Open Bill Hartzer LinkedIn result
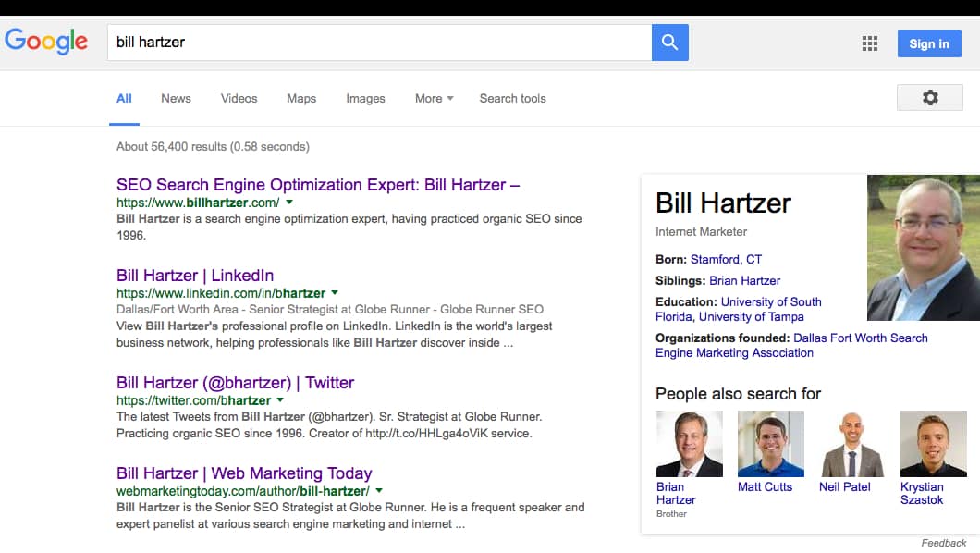Viewport: 980px width, 553px height. point(195,276)
